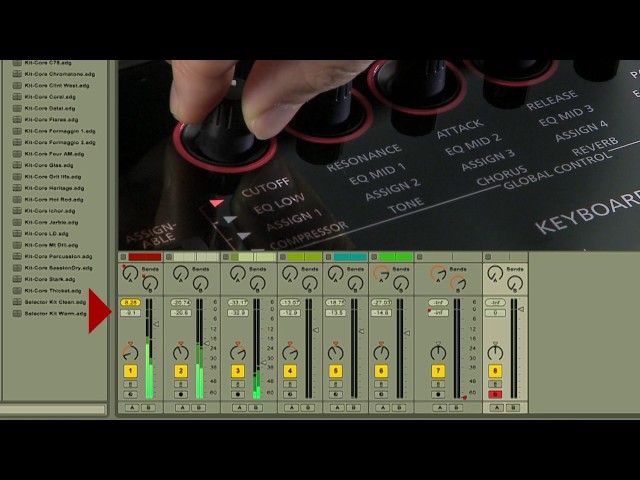Click the red clip slot on track 1
The height and width of the screenshot is (480, 640).
pos(145,257)
